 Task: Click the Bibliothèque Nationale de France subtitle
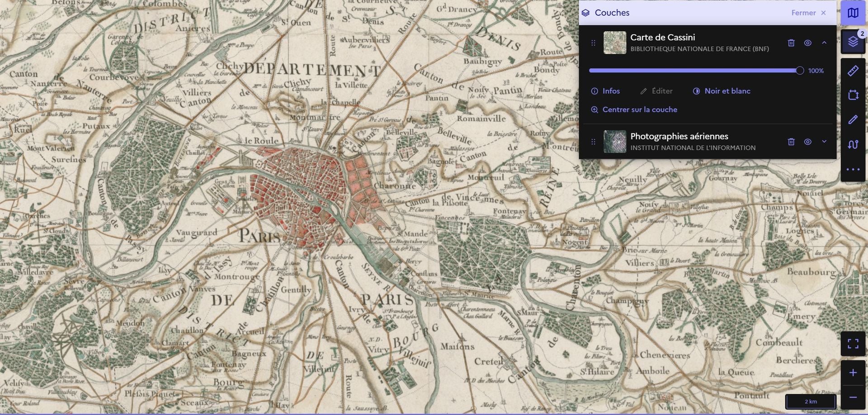pyautogui.click(x=699, y=49)
